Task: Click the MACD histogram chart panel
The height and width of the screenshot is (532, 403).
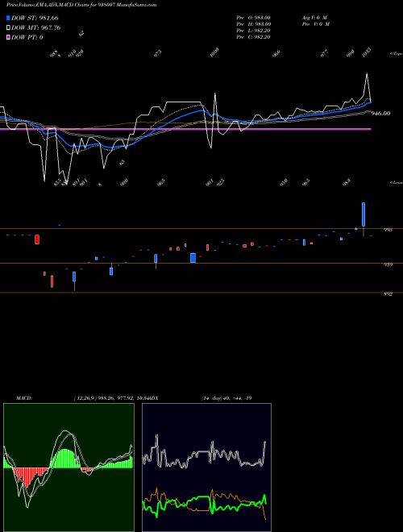Action: [x=69, y=468]
